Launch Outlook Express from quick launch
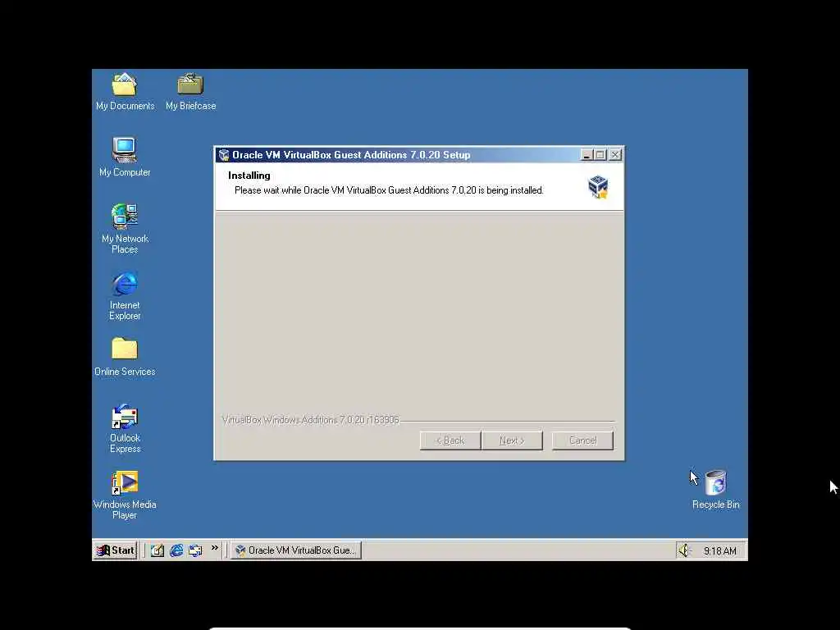 [195, 550]
